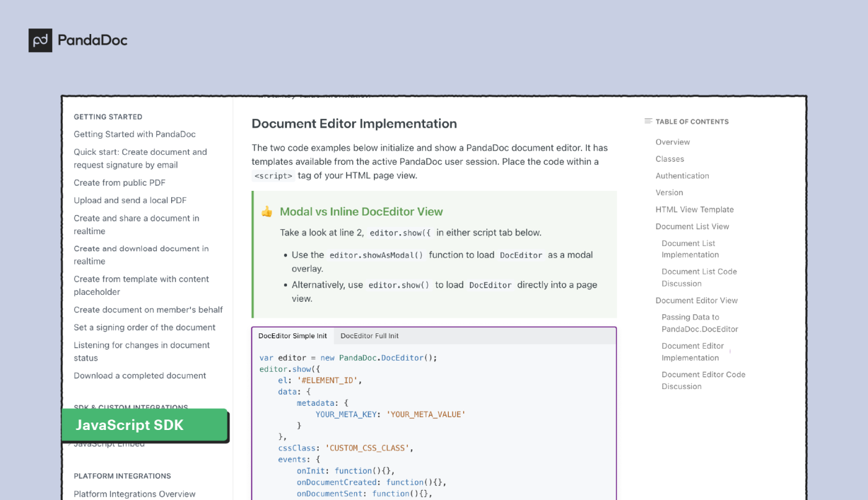Jump to Document List Code Discussion subsection
868x500 pixels.
click(x=699, y=278)
